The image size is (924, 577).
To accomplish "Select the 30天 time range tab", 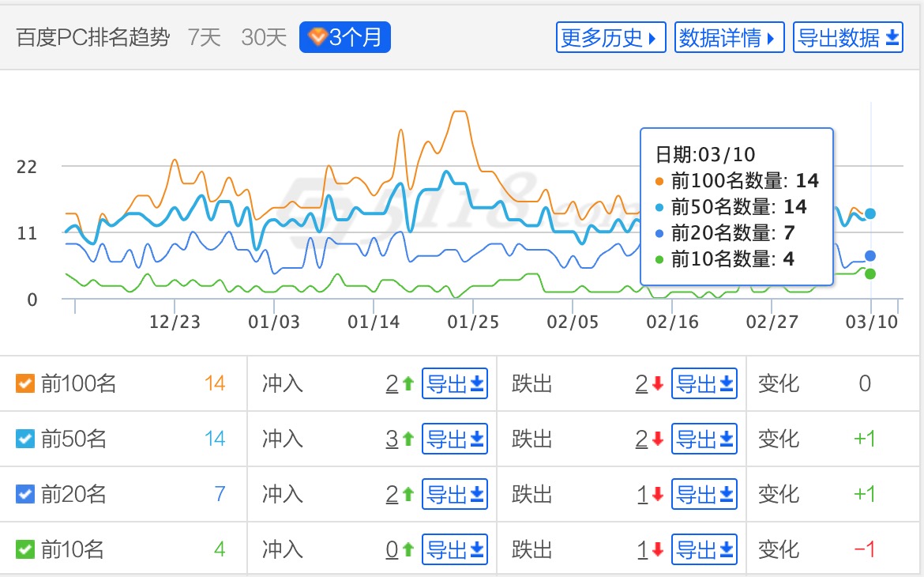I will coord(264,37).
